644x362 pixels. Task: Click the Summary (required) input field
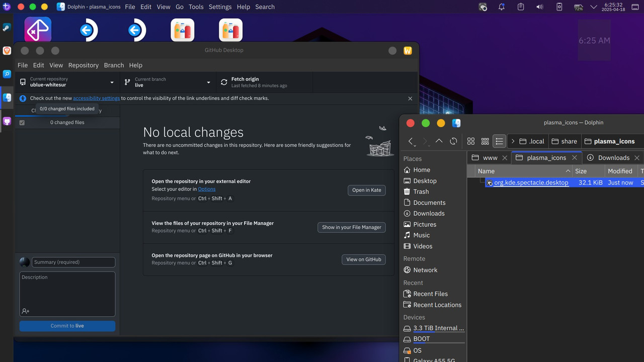[73, 262]
